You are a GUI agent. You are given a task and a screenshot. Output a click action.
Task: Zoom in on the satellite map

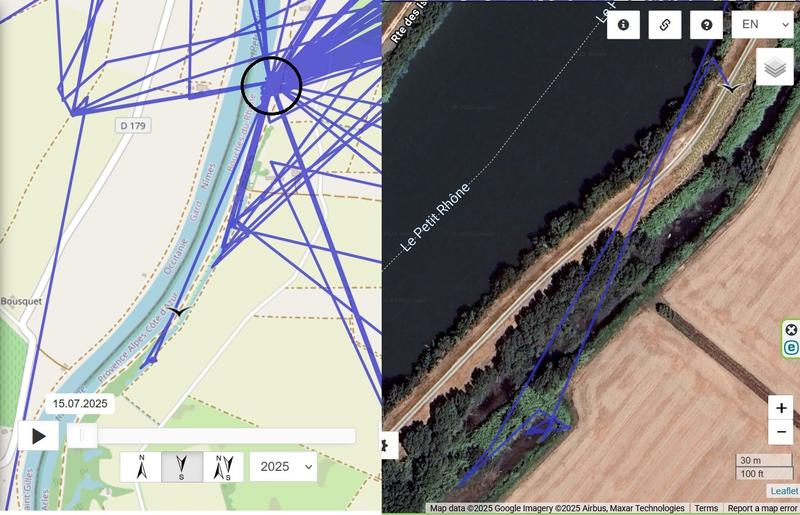pyautogui.click(x=781, y=408)
